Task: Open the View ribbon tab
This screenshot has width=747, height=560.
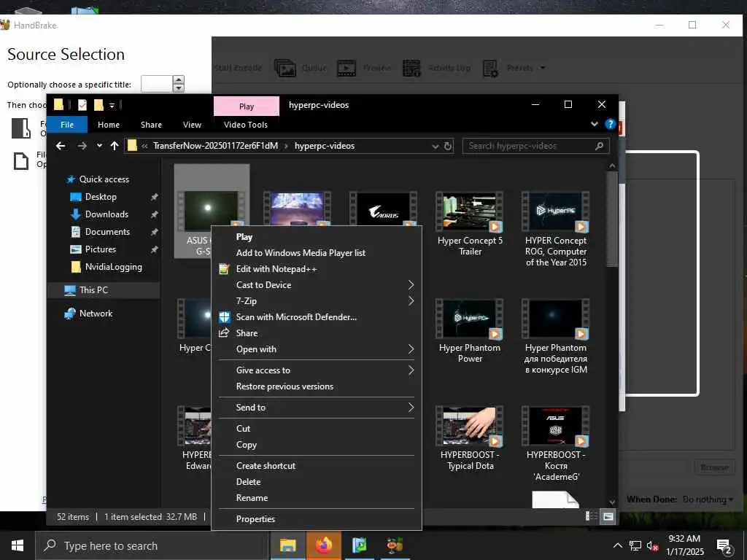Action: [x=192, y=125]
